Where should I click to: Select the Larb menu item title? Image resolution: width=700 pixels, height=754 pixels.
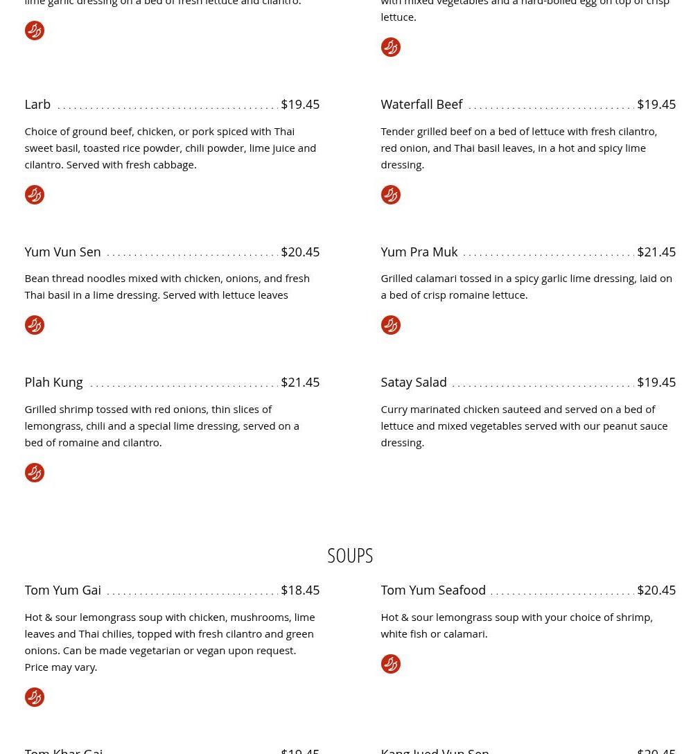(x=37, y=105)
